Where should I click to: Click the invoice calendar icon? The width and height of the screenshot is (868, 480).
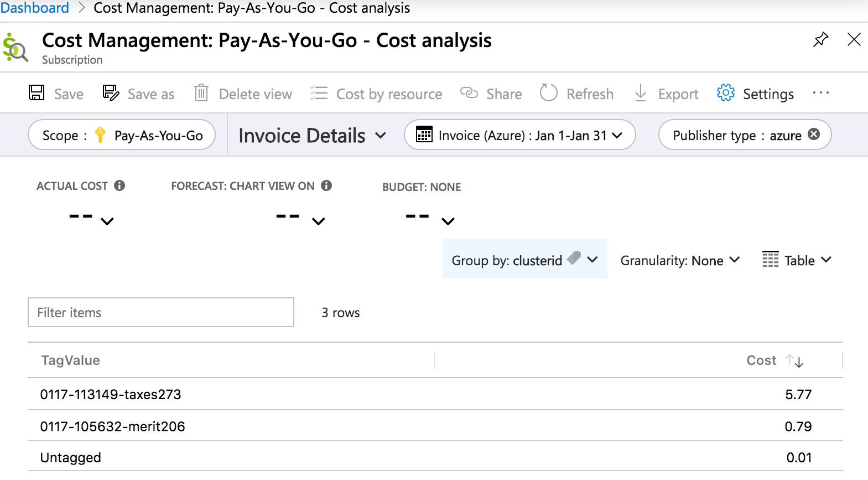[424, 135]
